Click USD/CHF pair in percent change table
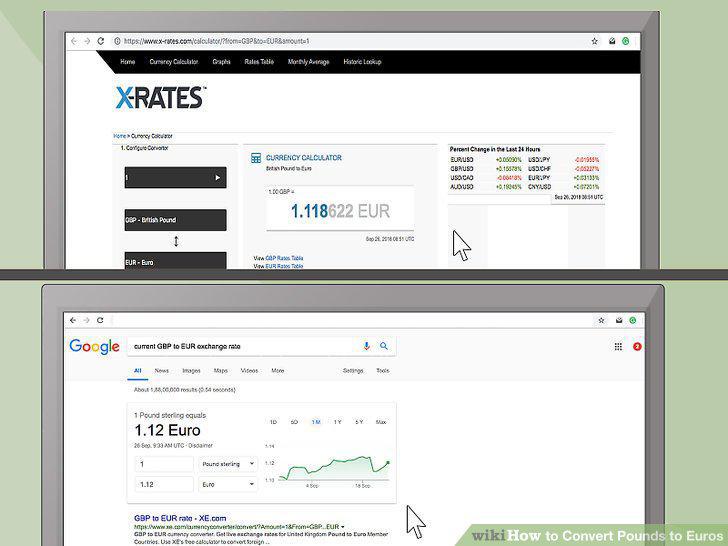Viewport: 728px width, 546px height. tap(540, 169)
